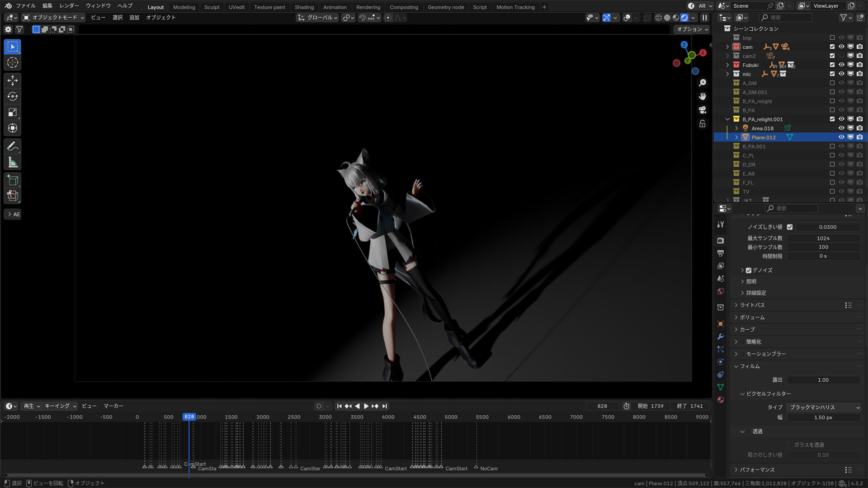This screenshot has width=868, height=488.
Task: Select the Add Cube tool
Action: pyautogui.click(x=13, y=180)
